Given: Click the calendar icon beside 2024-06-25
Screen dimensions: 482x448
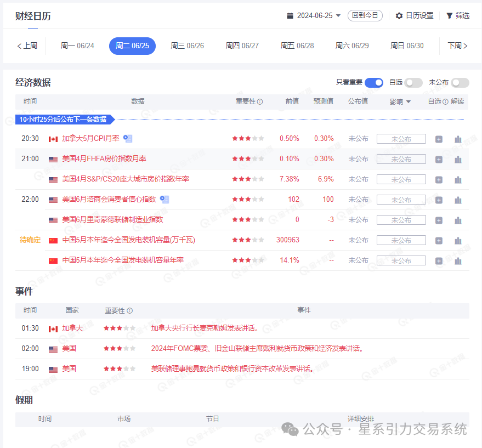Looking at the screenshot, I should 290,16.
